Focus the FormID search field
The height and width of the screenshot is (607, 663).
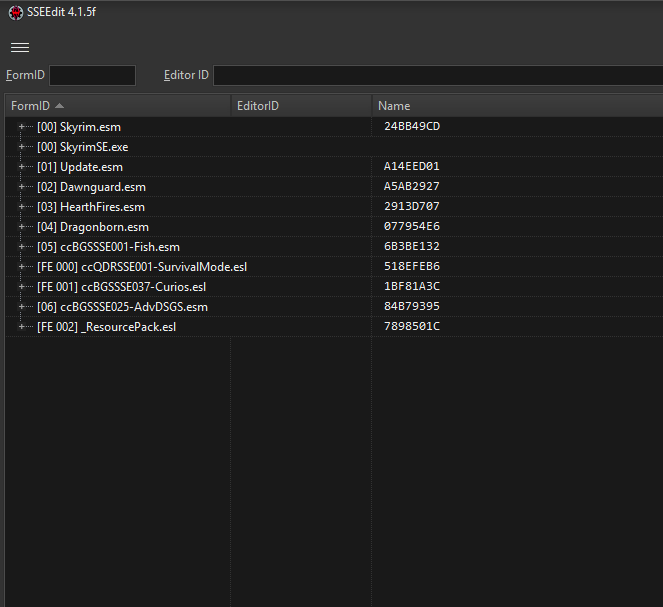coord(92,75)
